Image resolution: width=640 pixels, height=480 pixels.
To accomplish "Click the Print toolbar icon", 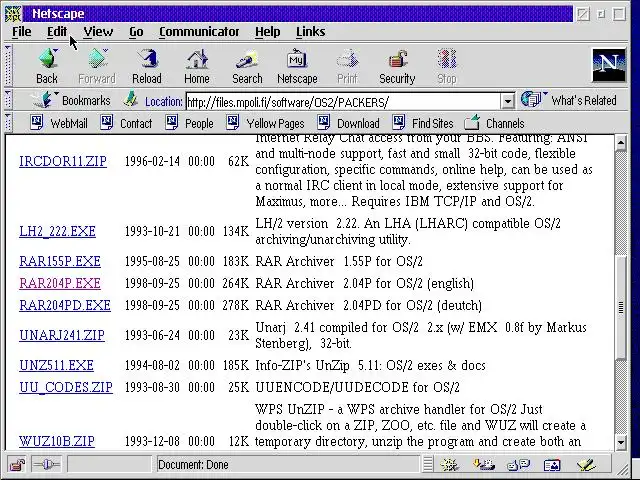I will click(x=347, y=65).
